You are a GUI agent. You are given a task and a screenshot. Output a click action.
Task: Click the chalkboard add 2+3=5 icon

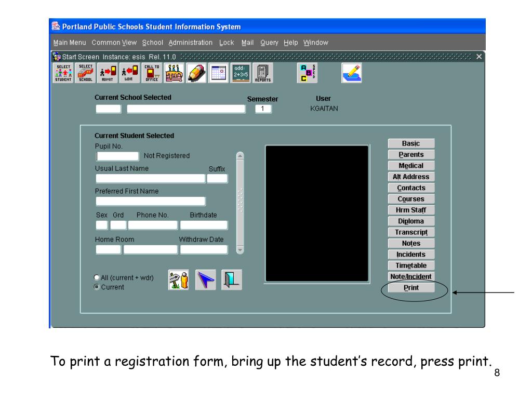[x=241, y=73]
